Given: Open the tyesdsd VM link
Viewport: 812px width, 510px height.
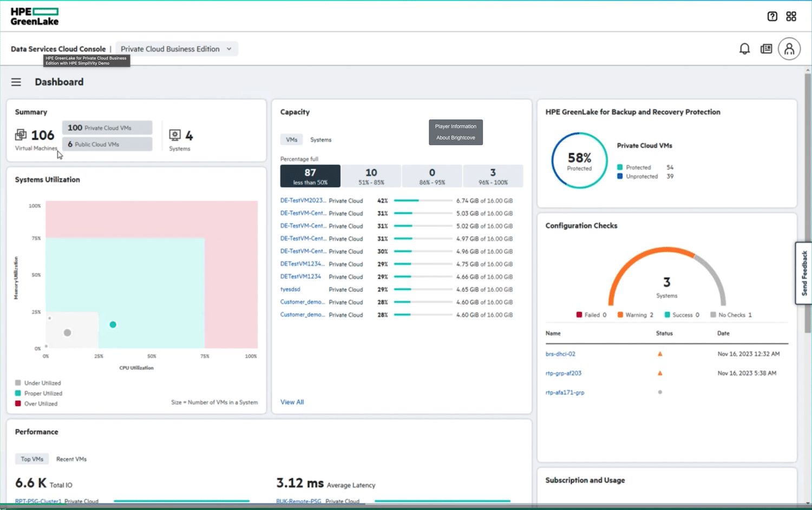Looking at the screenshot, I should click(290, 289).
